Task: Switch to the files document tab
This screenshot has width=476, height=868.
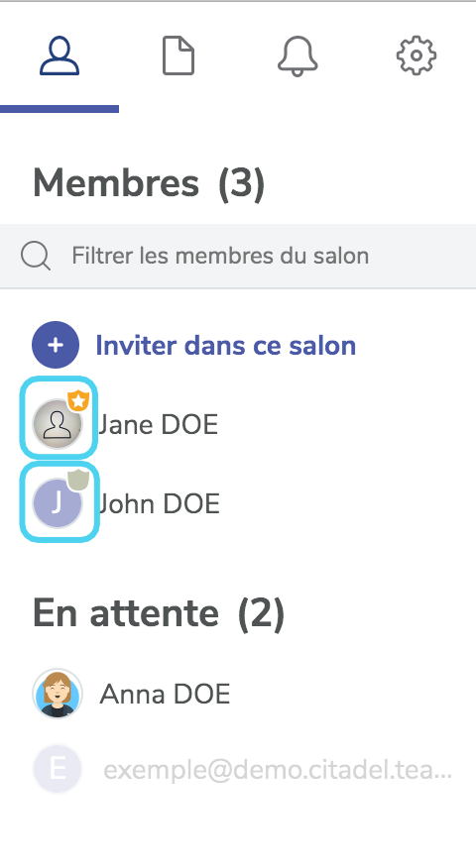Action: 178,55
